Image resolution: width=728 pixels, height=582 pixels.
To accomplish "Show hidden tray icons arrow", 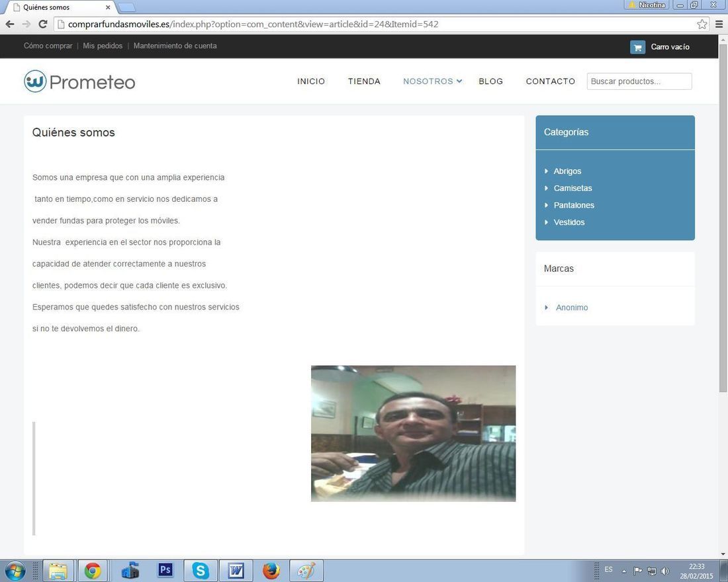I will point(624,571).
